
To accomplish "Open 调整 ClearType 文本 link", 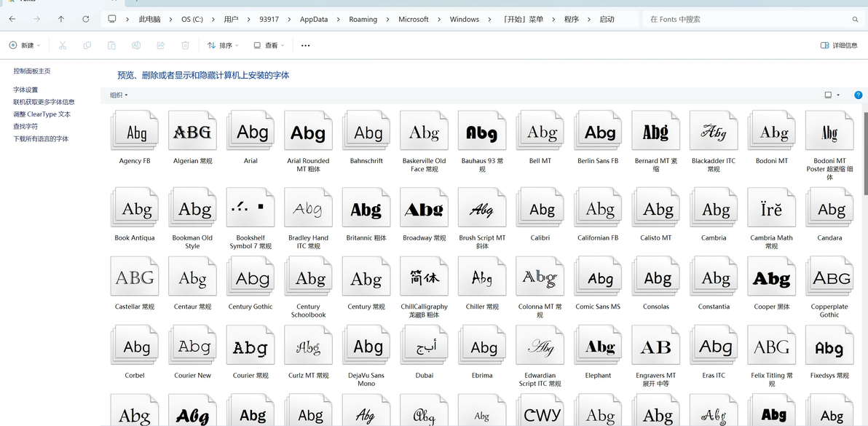I will 42,114.
